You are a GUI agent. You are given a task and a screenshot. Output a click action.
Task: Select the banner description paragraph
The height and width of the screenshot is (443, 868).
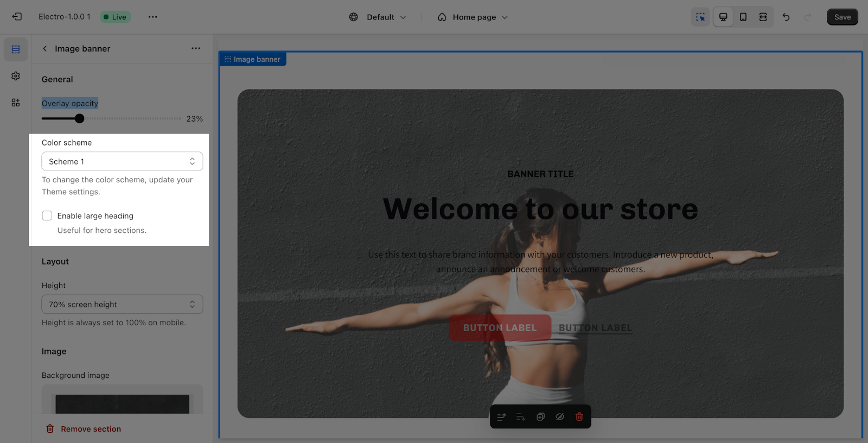540,262
